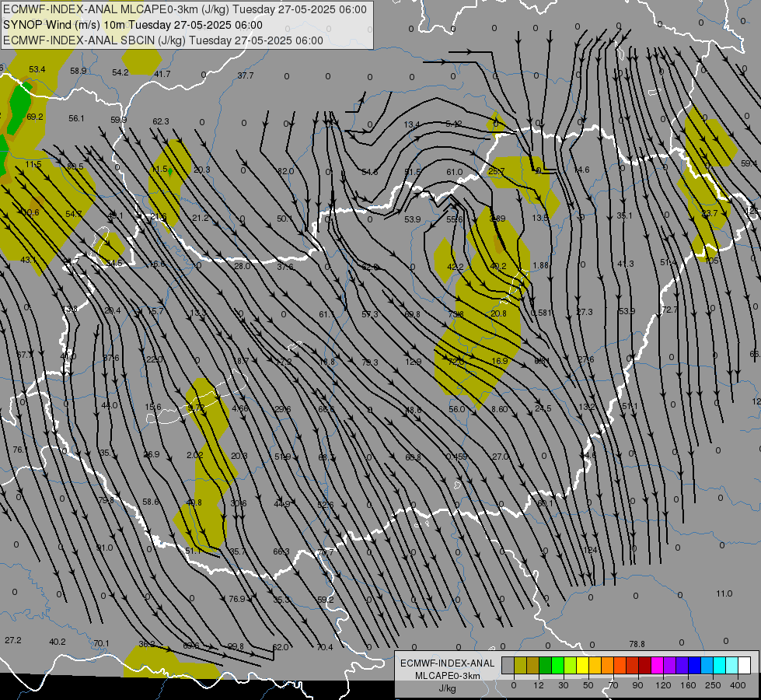Click the gray swatch in the legend
Image resolution: width=761 pixels, height=700 pixels.
click(508, 665)
